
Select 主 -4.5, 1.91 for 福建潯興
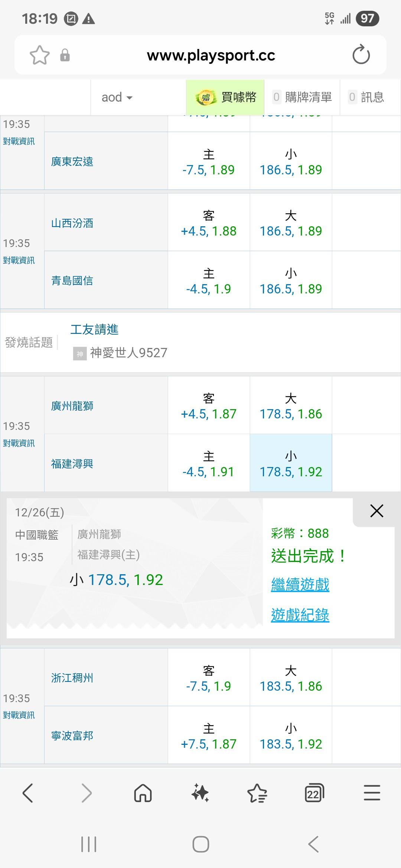point(209,464)
